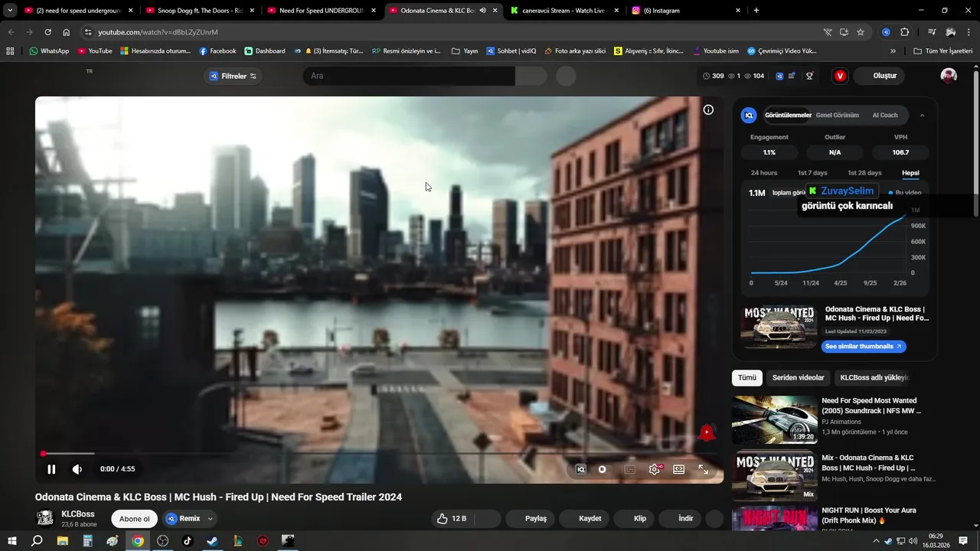This screenshot has height=551, width=980.
Task: Bookmark this page with star icon
Action: [861, 32]
